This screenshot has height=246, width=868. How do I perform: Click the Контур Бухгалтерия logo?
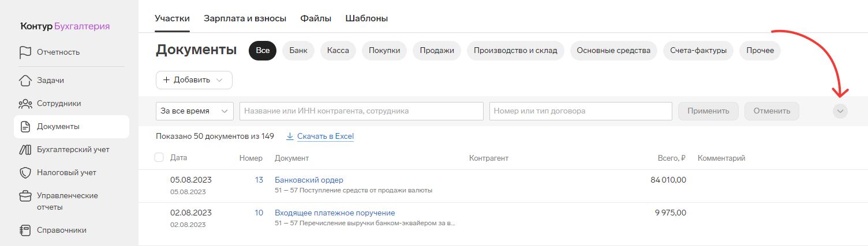[65, 26]
